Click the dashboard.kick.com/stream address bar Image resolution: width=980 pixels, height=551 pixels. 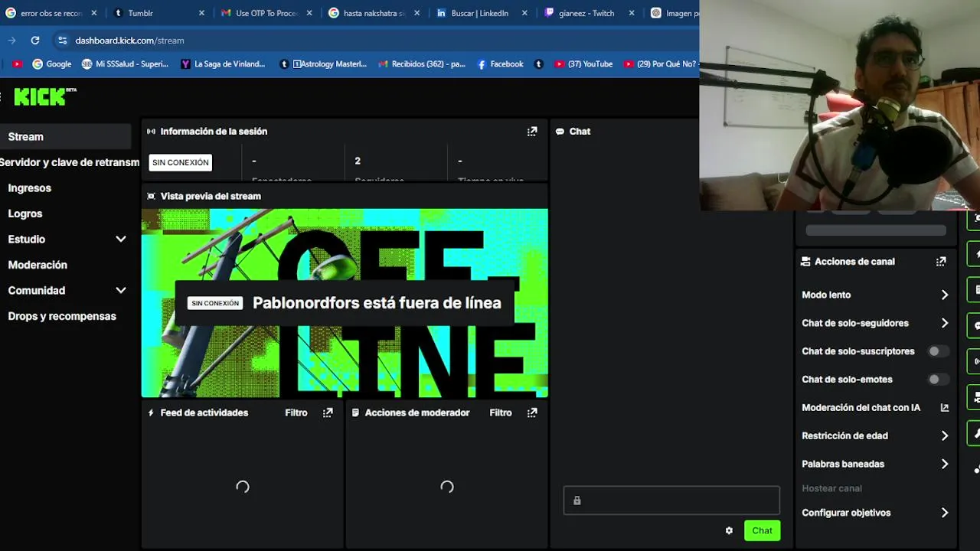pyautogui.click(x=129, y=41)
